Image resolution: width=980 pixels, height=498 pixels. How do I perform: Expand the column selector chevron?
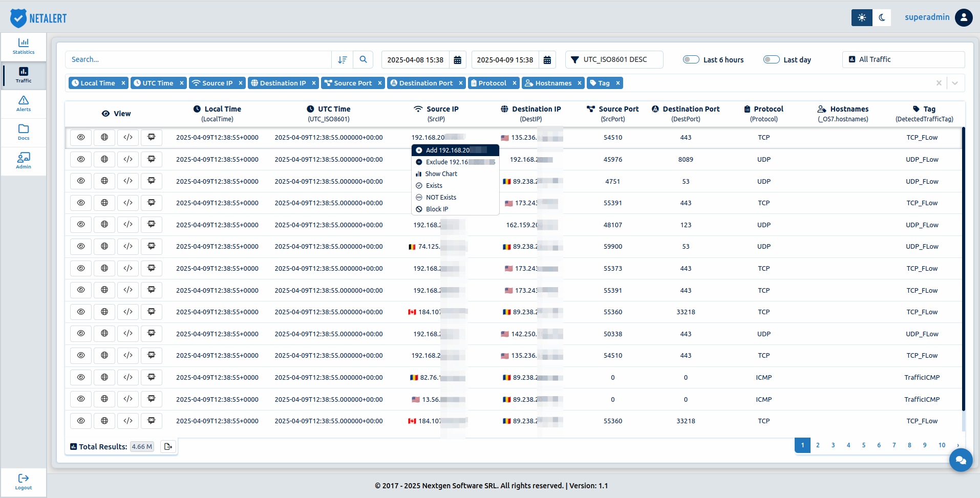click(955, 83)
